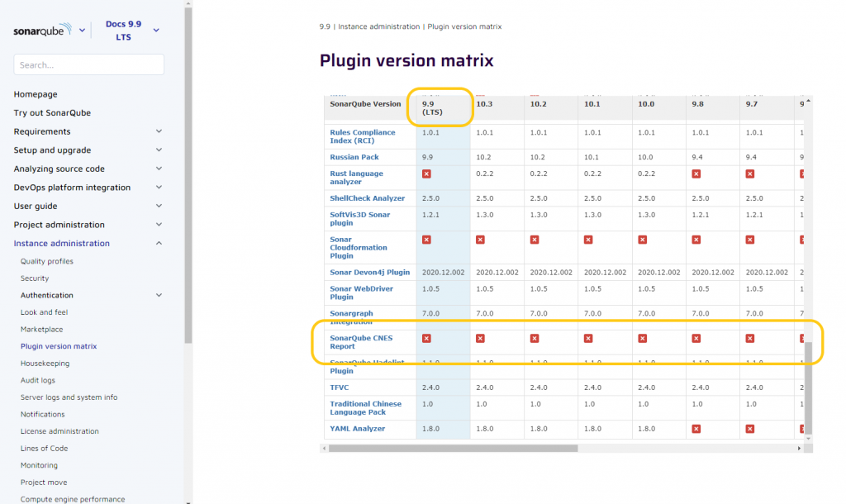The width and height of the screenshot is (846, 504).
Task: Open Russian Pack plugin link
Action: coord(354,157)
